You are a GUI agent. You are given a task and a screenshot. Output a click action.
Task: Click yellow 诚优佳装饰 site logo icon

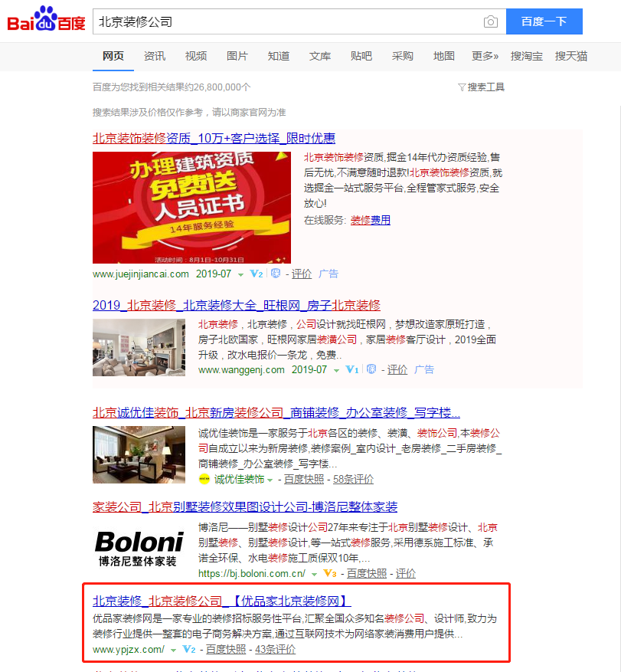204,479
